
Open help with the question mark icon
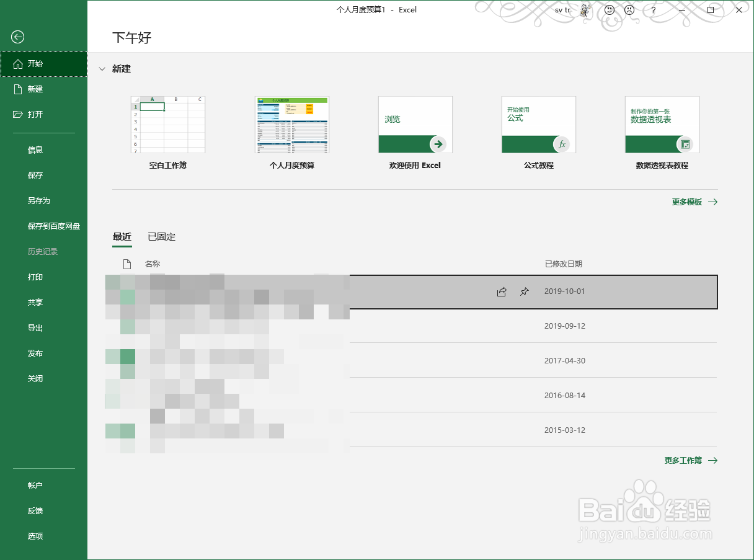(x=654, y=10)
